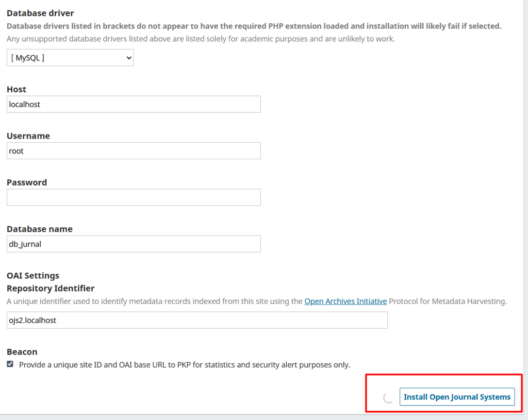Toggle the unique site ID provision setting

click(x=9, y=364)
